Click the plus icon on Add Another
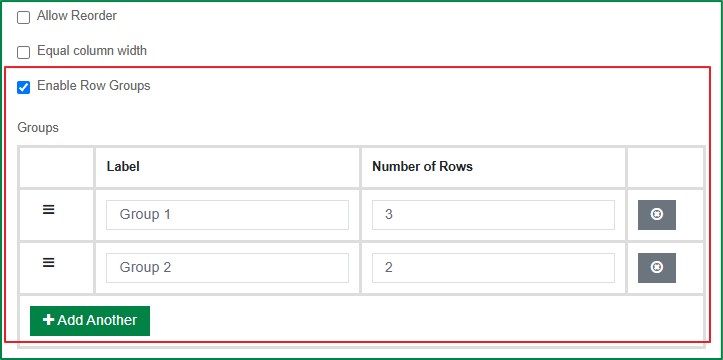The width and height of the screenshot is (723, 360). [x=48, y=320]
